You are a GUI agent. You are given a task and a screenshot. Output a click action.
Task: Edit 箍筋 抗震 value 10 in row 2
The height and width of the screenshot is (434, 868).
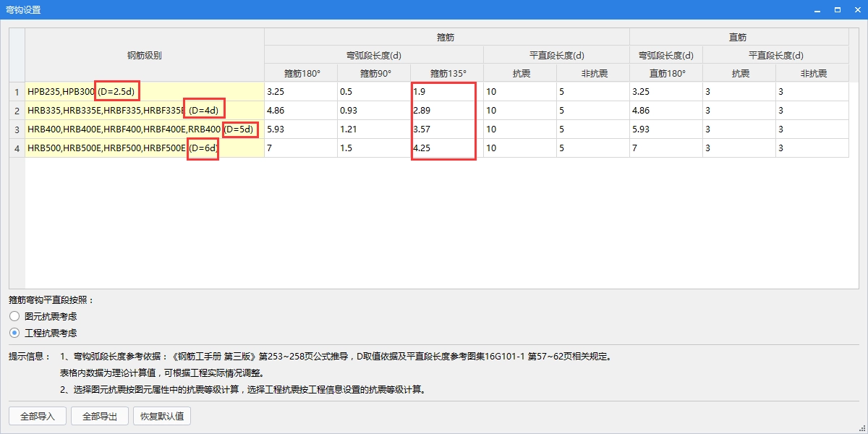point(519,111)
